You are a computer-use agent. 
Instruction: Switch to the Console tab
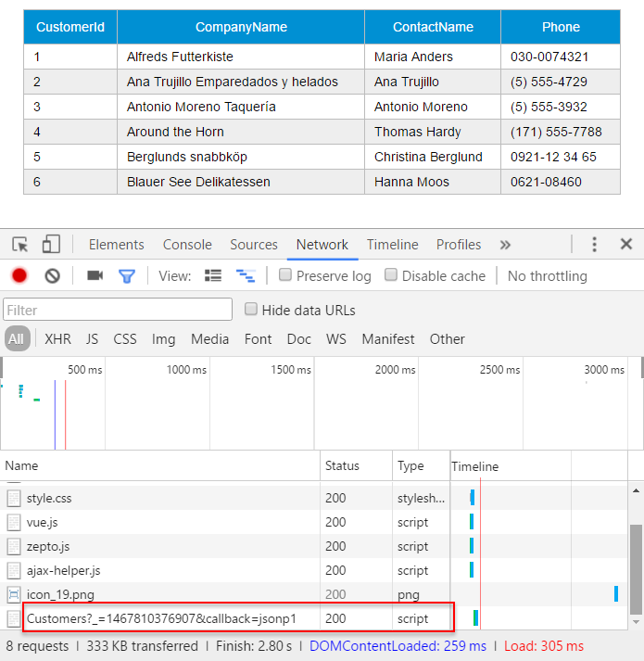(187, 245)
